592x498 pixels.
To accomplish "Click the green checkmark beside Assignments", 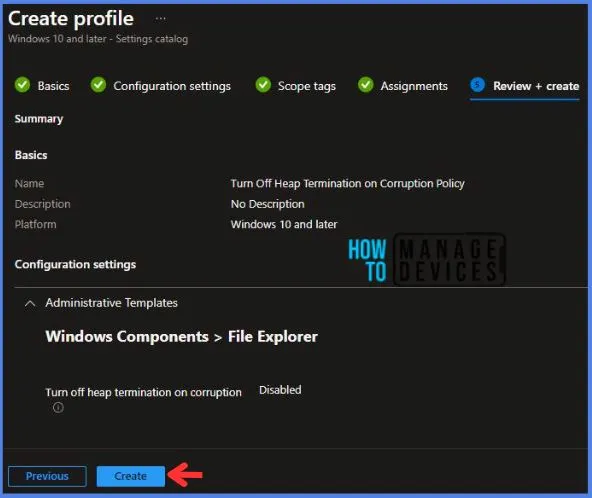I will click(x=365, y=85).
